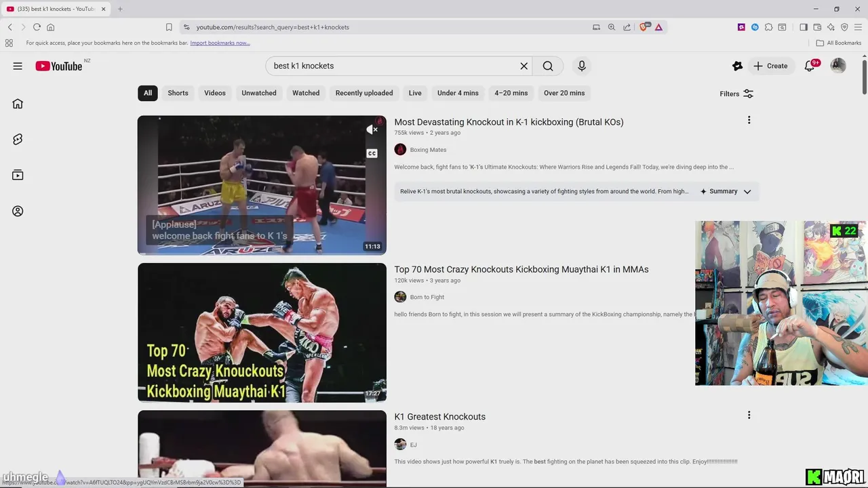Screen dimensions: 868x488
Task: Select the Watched filter chip
Action: coord(306,93)
